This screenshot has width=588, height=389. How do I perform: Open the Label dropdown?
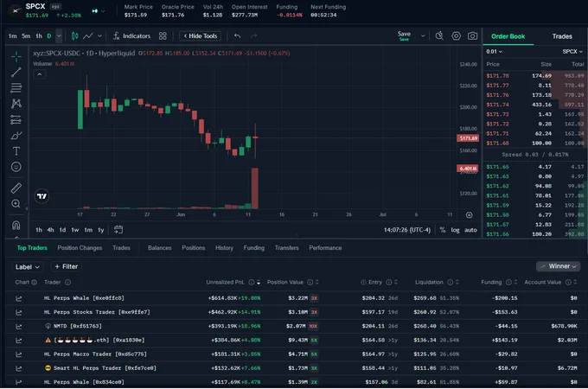pos(28,267)
